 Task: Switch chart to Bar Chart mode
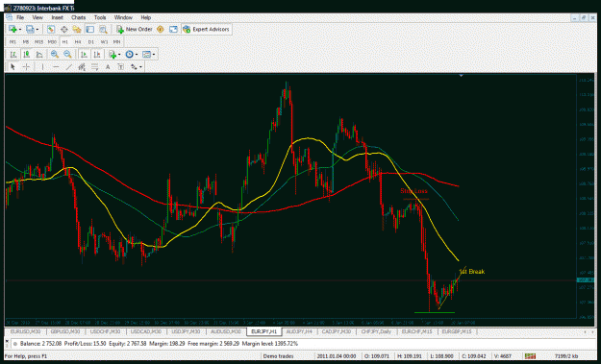(13, 55)
